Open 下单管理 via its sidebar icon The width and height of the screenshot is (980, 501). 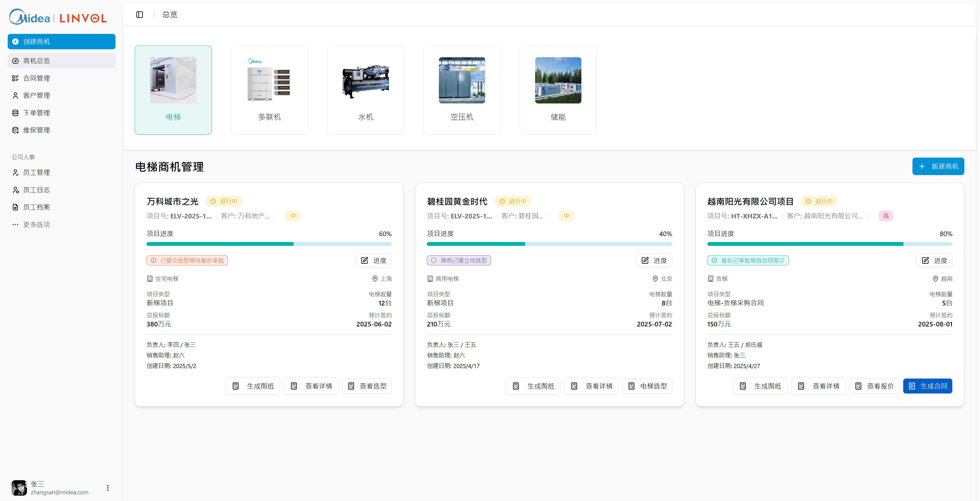[x=15, y=113]
